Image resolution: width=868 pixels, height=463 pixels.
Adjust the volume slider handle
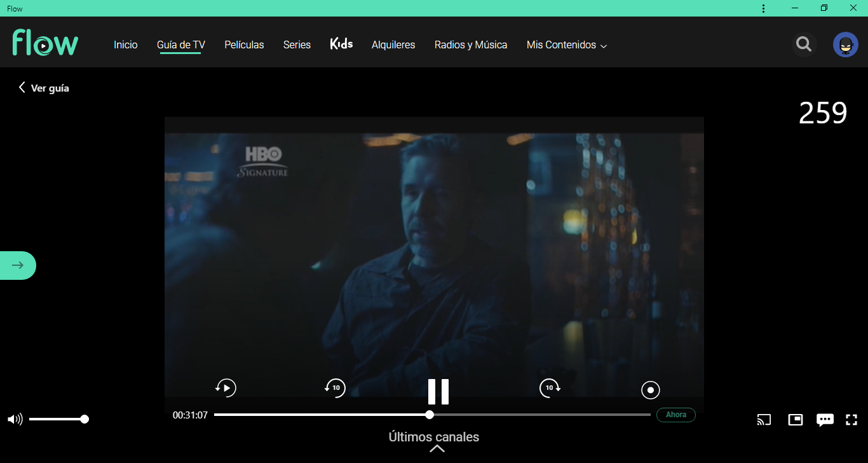[85, 419]
